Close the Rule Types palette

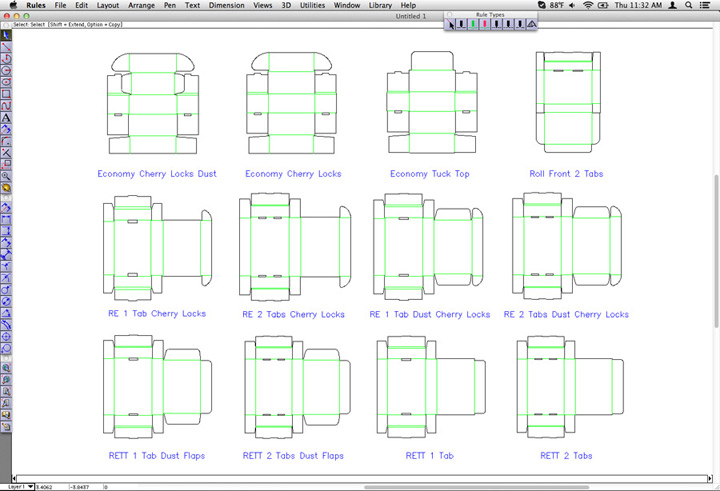pyautogui.click(x=449, y=14)
